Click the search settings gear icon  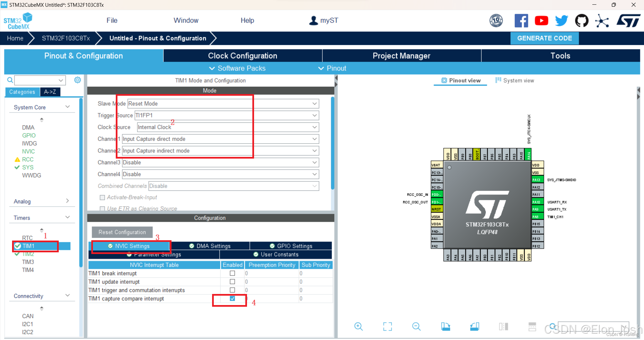click(x=78, y=80)
